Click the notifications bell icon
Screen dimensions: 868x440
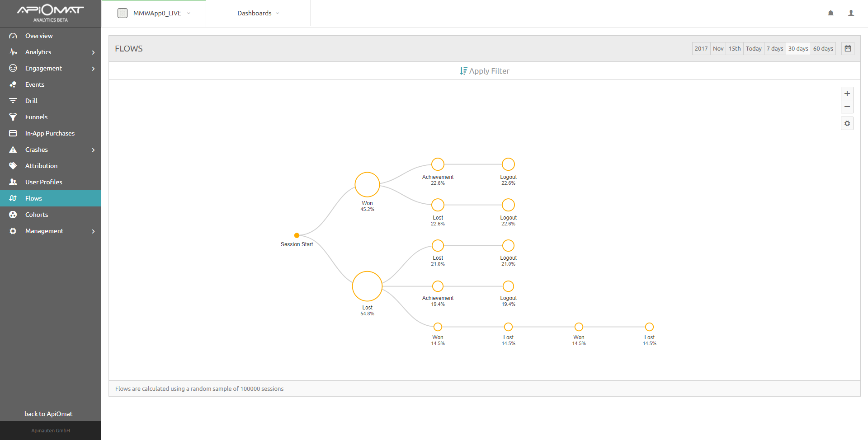[830, 13]
